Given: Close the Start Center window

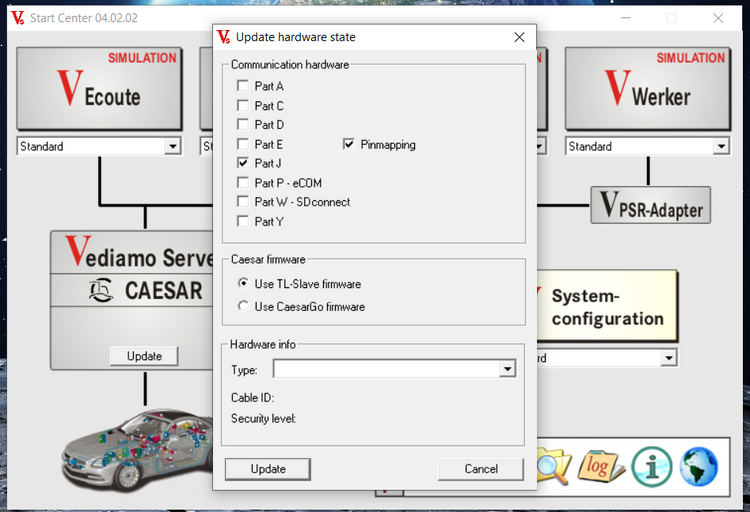Looking at the screenshot, I should (718, 18).
